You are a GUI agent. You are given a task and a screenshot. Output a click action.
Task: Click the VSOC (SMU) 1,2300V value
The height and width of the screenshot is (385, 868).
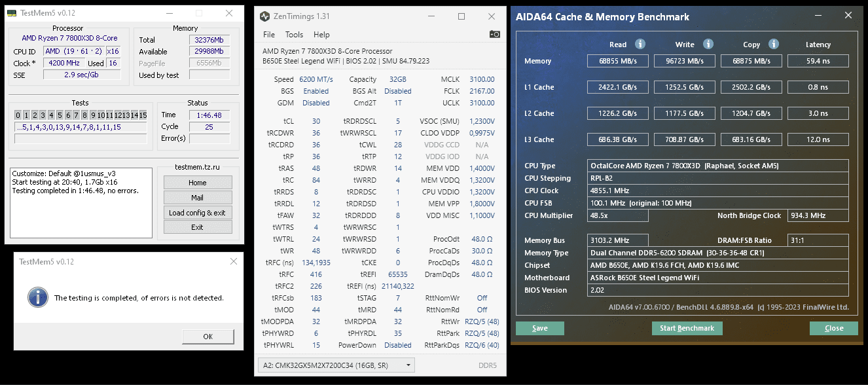[482, 121]
